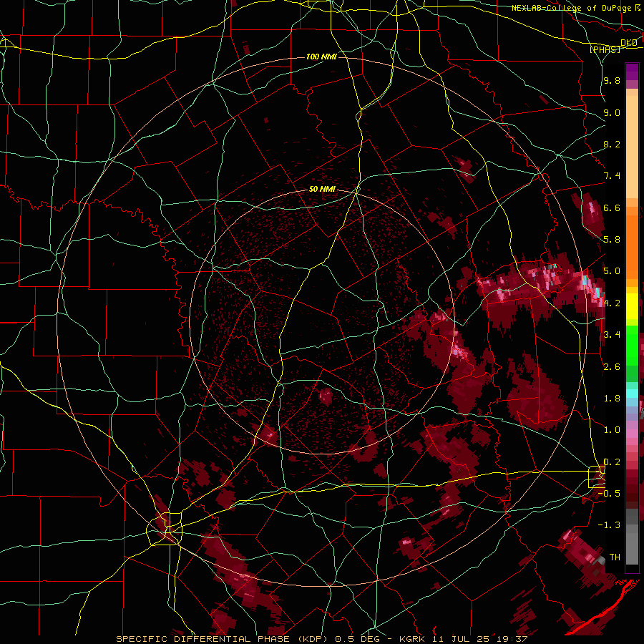Viewport: 644px width, 644px height.
Task: Click the 8.2 value on color scale
Action: [x=612, y=144]
